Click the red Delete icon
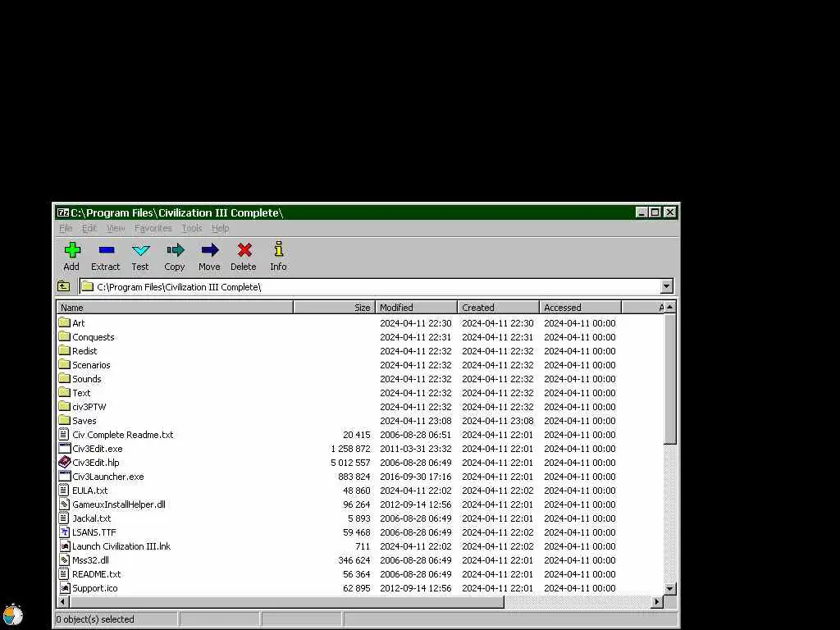The height and width of the screenshot is (630, 840). pos(244,249)
